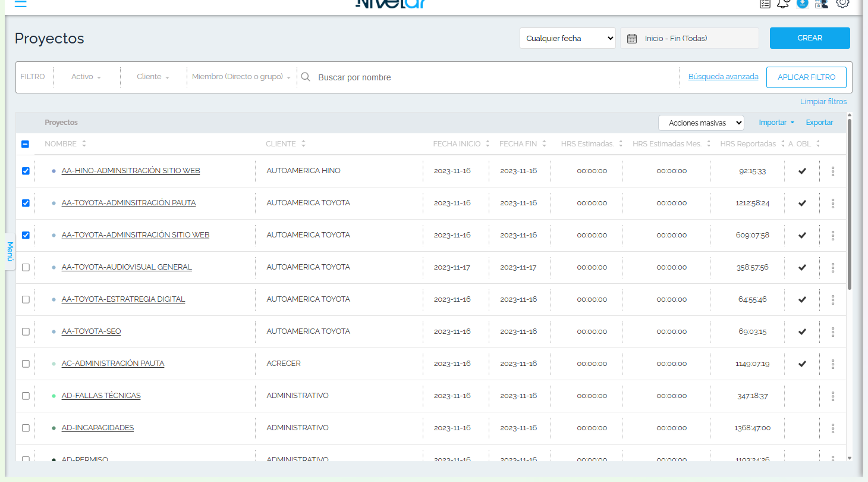This screenshot has width=868, height=482.
Task: Open options menu for AA-TOYOTA-SEO row
Action: [833, 331]
